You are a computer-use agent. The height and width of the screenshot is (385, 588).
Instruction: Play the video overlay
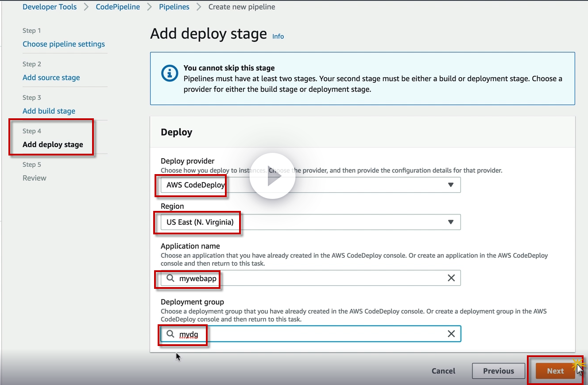coord(272,176)
